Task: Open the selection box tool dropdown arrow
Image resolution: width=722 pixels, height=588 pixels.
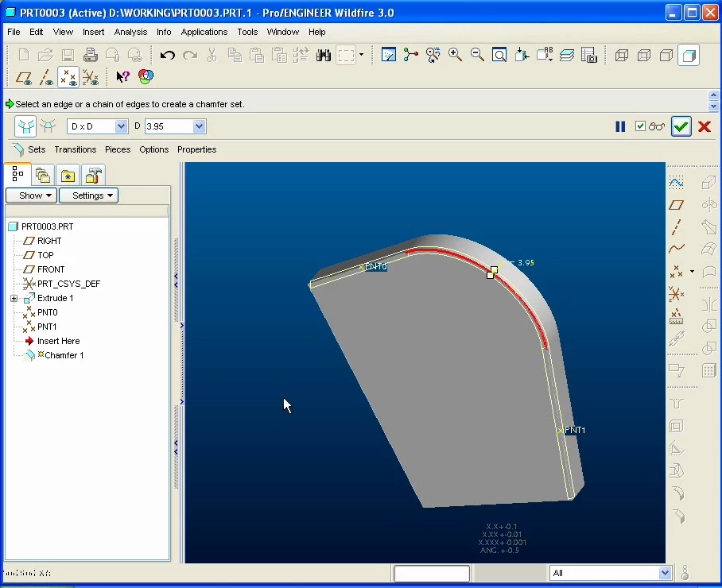Action: 362,55
